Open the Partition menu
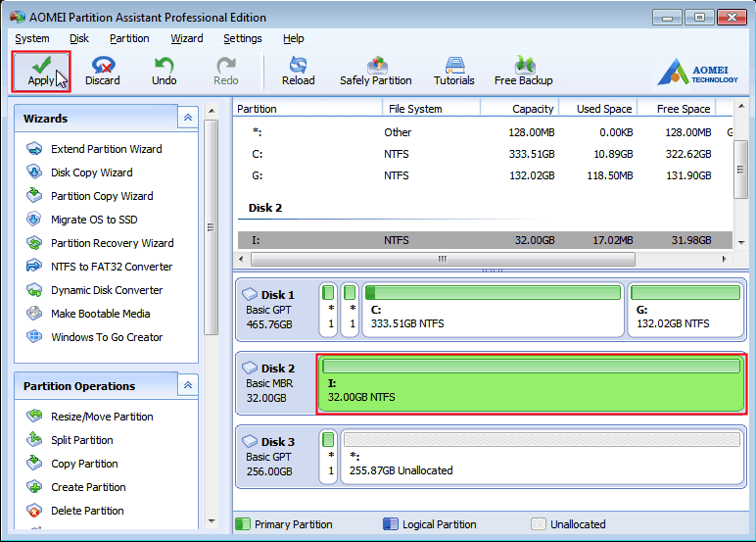Viewport: 756px width, 542px height. [129, 38]
